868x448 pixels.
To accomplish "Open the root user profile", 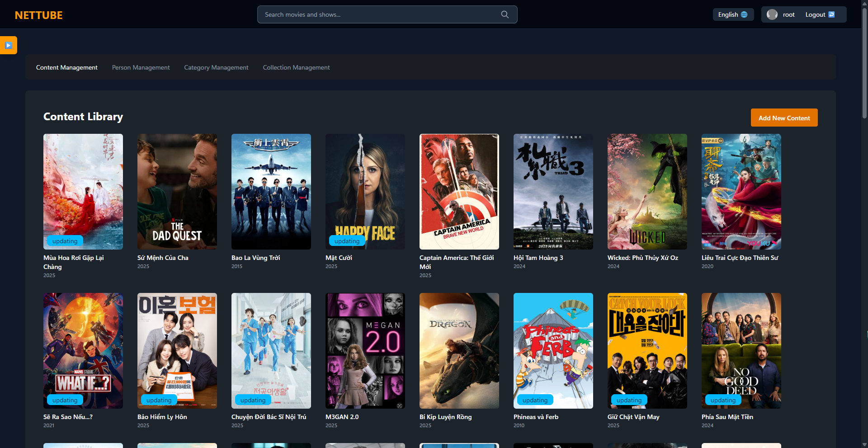I will (781, 14).
